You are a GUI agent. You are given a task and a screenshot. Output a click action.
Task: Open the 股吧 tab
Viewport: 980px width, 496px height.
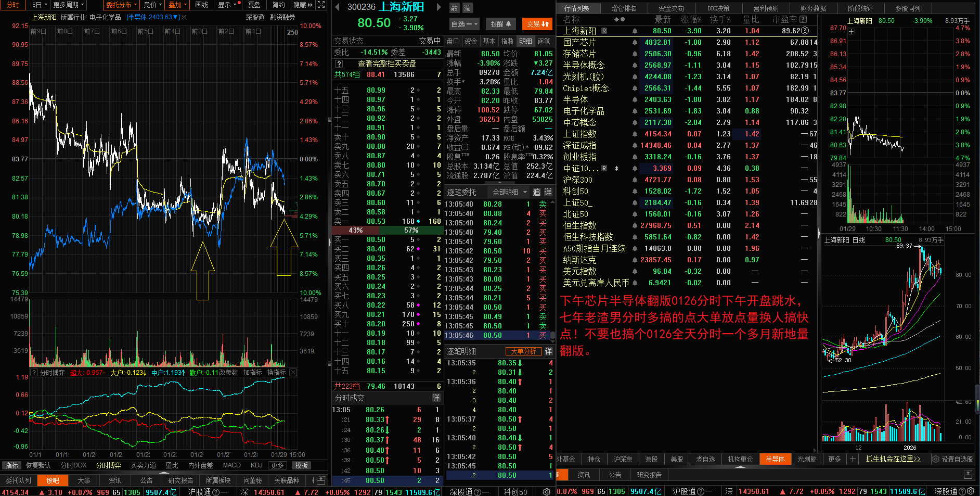53,480
